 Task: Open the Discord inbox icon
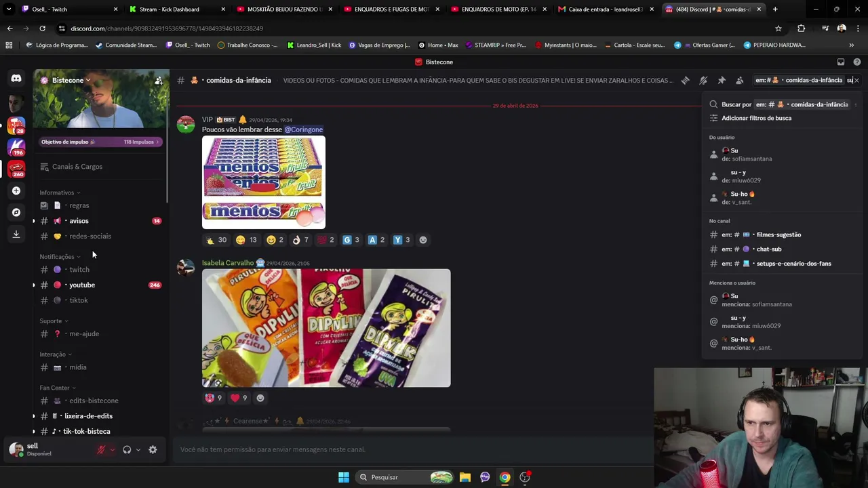click(841, 62)
